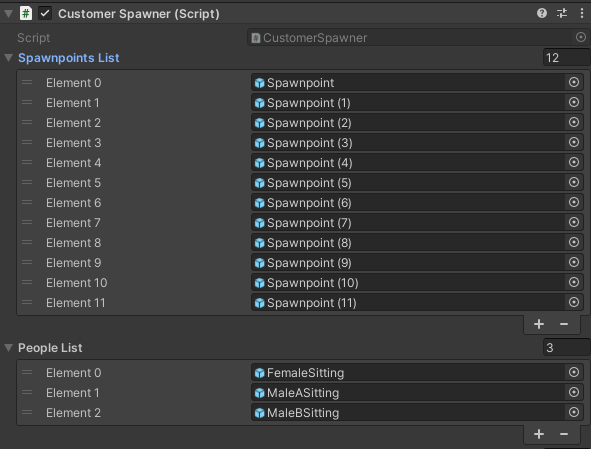The height and width of the screenshot is (449, 591).
Task: Select Element 9 label in Spawnpoints List
Action: point(73,262)
